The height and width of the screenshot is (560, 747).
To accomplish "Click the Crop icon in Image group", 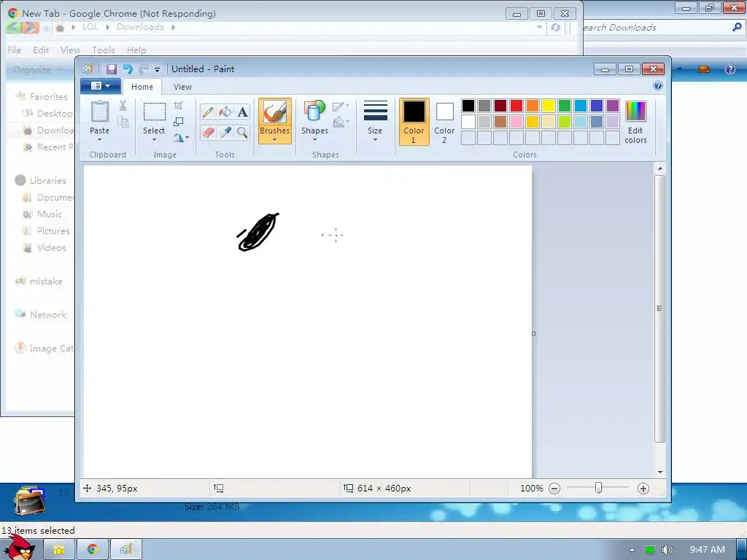I will pyautogui.click(x=178, y=105).
